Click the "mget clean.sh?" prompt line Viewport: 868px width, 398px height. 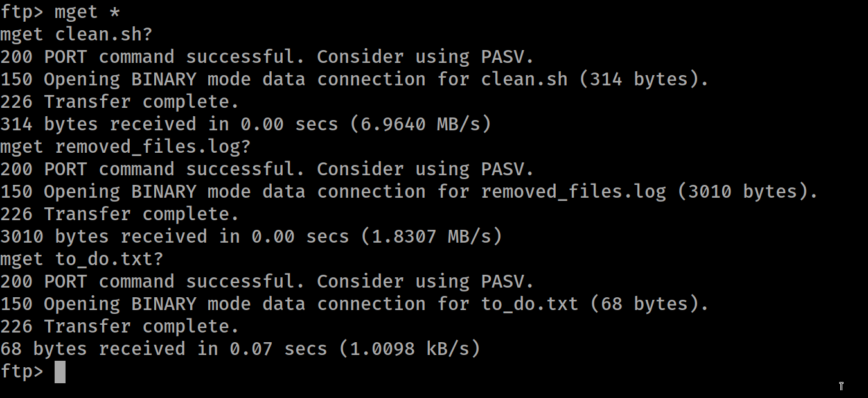coord(76,34)
